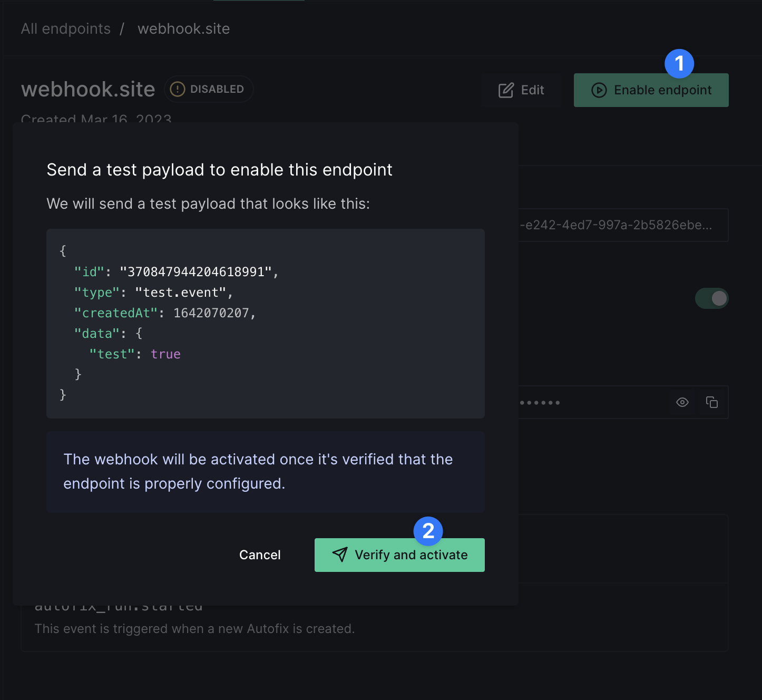Click the Verify and activate button

[x=399, y=555]
